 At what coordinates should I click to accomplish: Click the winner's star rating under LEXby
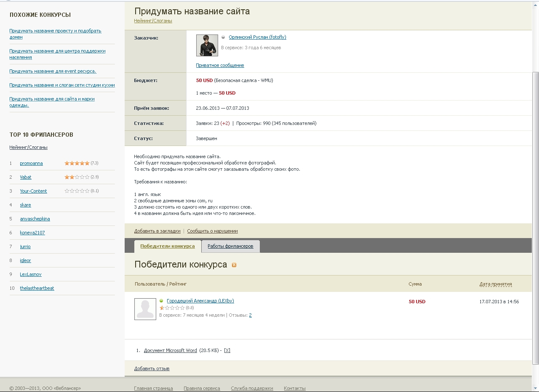tap(172, 308)
